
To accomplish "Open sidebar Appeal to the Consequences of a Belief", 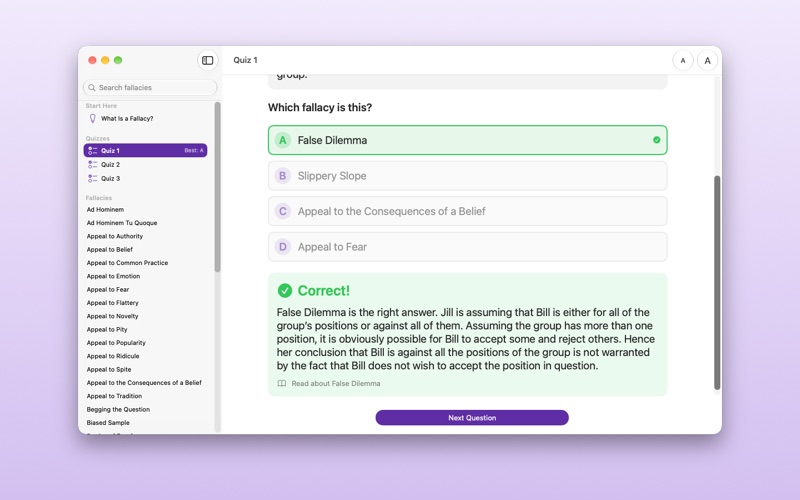I will (x=144, y=382).
